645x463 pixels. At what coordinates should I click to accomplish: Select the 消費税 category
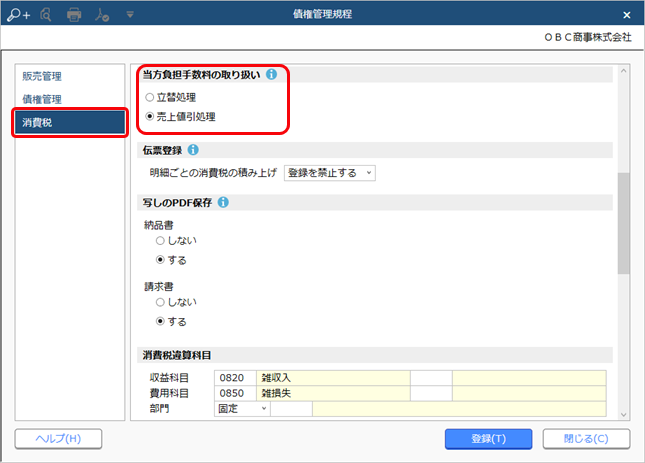point(70,123)
